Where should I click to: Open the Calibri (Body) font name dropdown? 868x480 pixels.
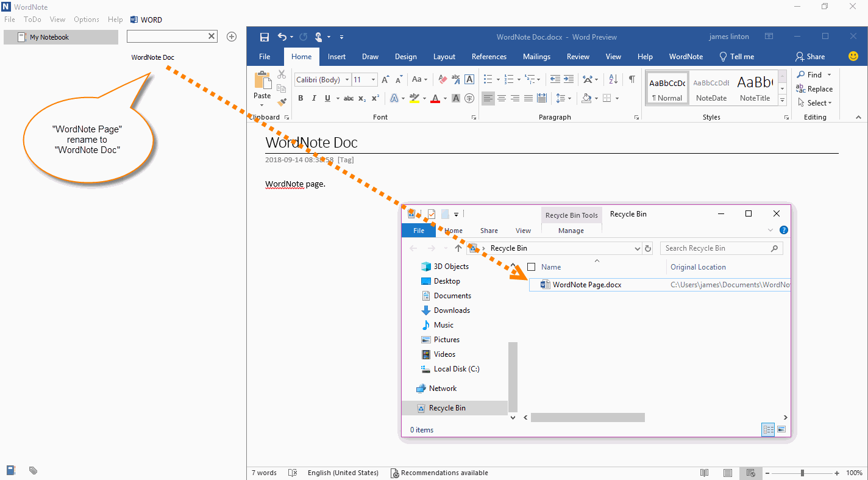(347, 80)
